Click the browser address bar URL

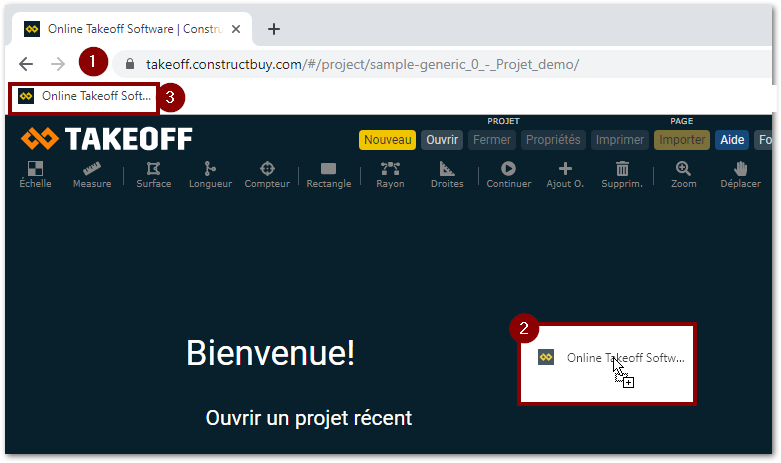(x=362, y=64)
